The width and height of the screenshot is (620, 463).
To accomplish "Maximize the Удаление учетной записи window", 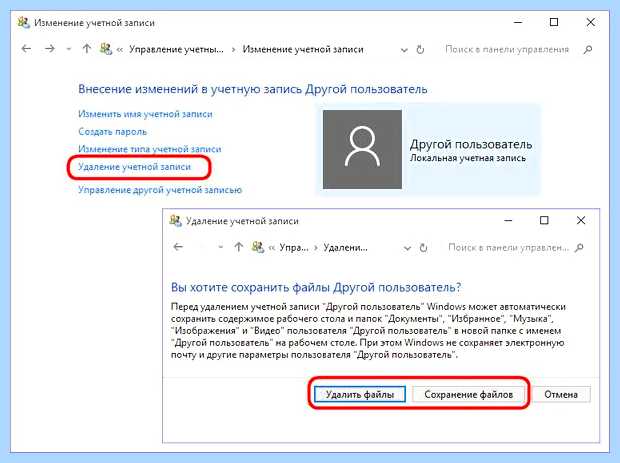I will point(544,220).
